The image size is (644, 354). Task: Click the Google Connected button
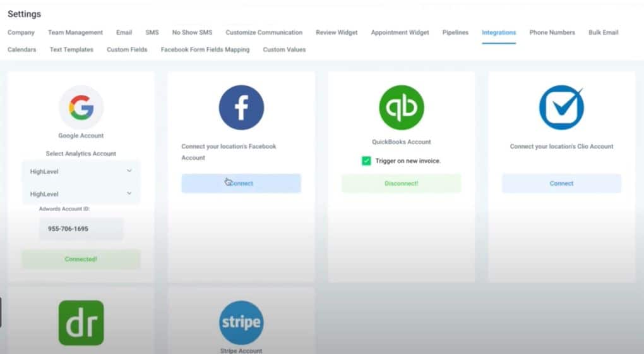[81, 259]
